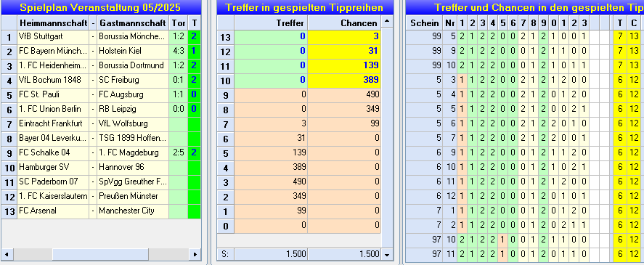The width and height of the screenshot is (644, 265).
Task: Select Schein 5 row with Nr 7
Action: [523, 139]
